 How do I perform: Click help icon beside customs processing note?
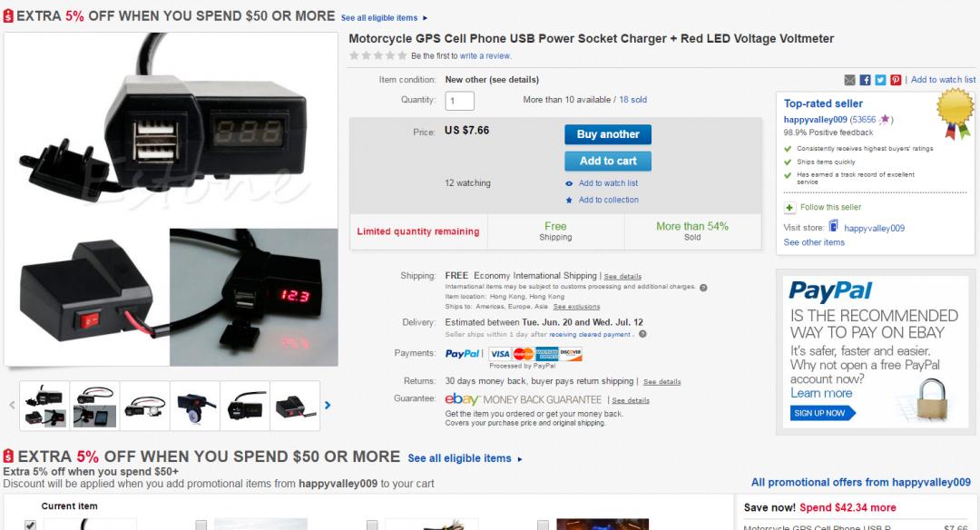pyautogui.click(x=703, y=288)
